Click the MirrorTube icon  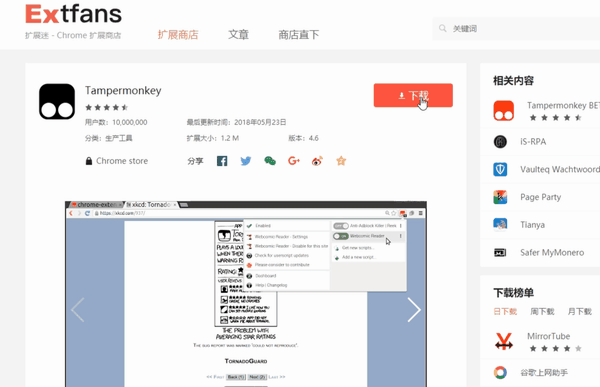(504, 341)
